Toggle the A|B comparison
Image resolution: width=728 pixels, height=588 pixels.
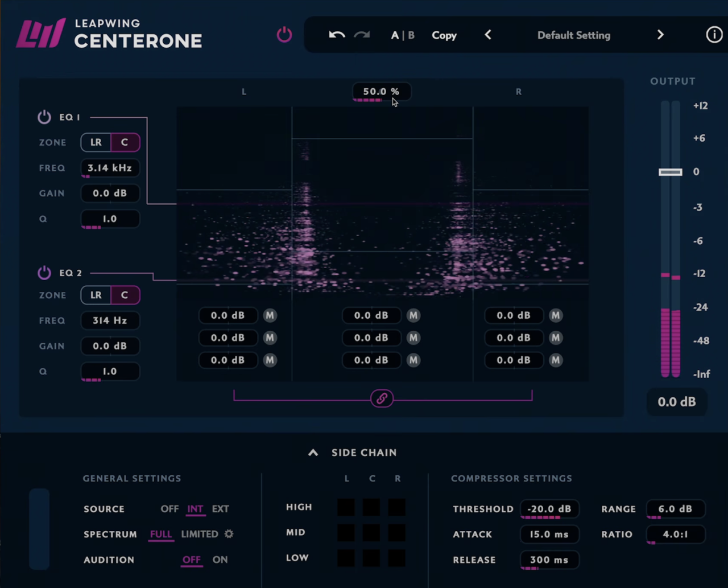(403, 35)
